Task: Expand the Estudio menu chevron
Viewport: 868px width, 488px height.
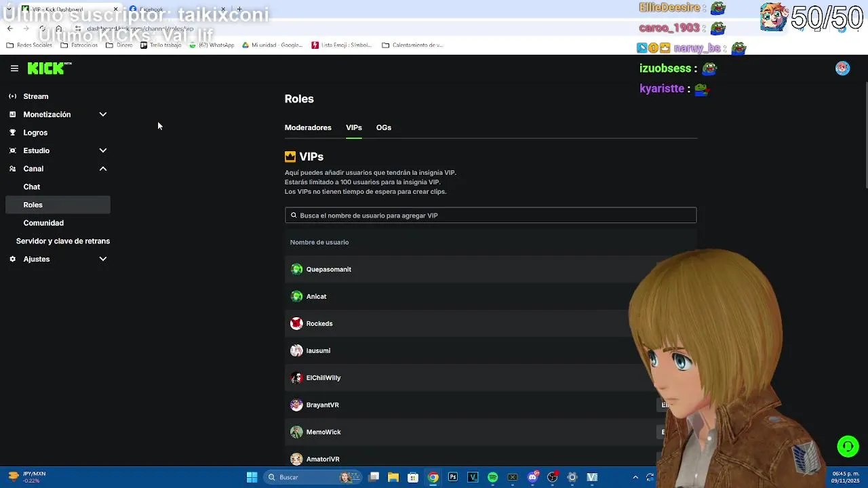Action: click(x=103, y=150)
